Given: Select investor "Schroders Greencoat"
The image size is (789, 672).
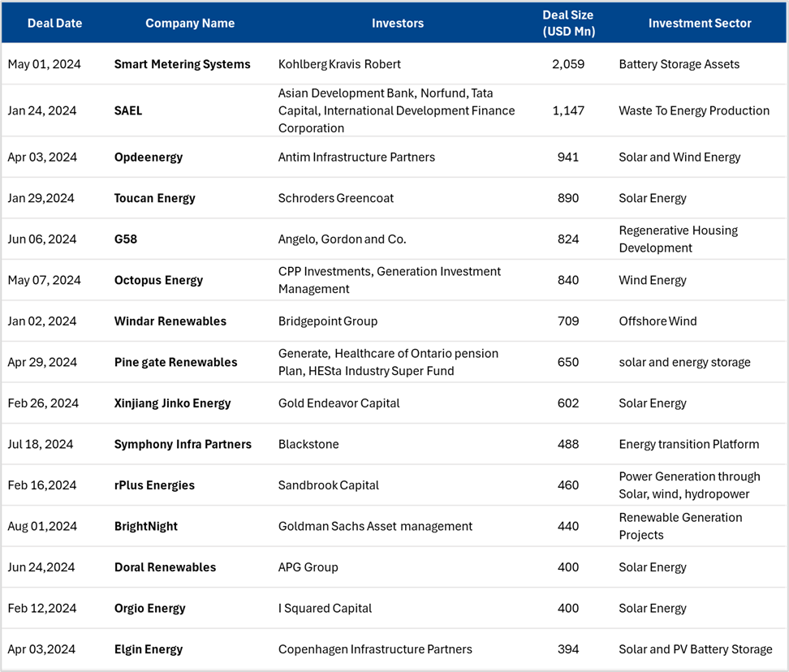Looking at the screenshot, I should click(336, 198).
